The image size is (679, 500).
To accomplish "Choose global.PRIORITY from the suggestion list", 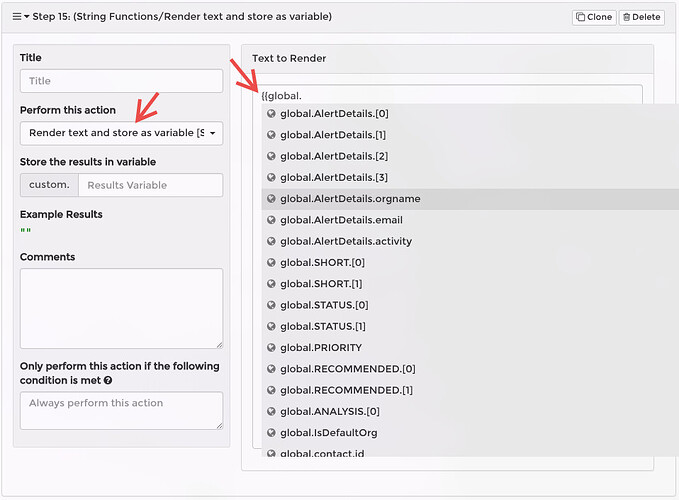I will tap(321, 348).
